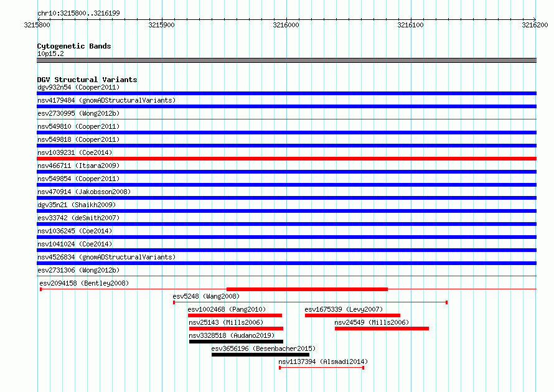Open the esv1675339 (Levy2007) variant bar

pos(352,315)
